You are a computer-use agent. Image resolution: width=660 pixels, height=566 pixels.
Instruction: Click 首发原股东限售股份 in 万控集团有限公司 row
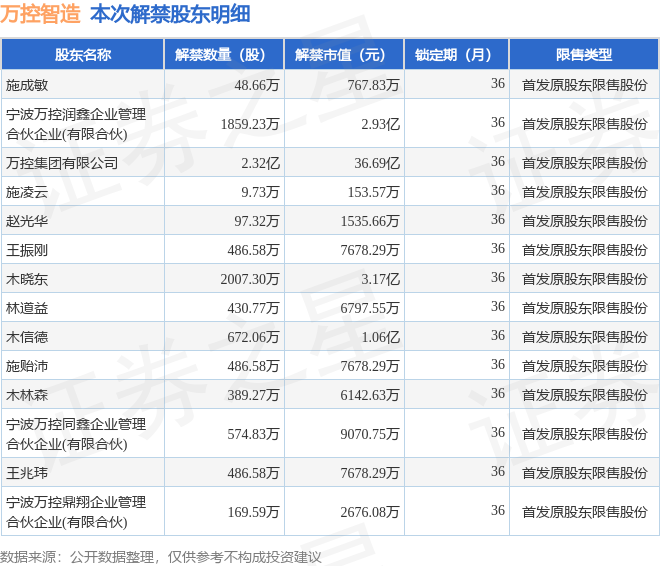tap(585, 163)
